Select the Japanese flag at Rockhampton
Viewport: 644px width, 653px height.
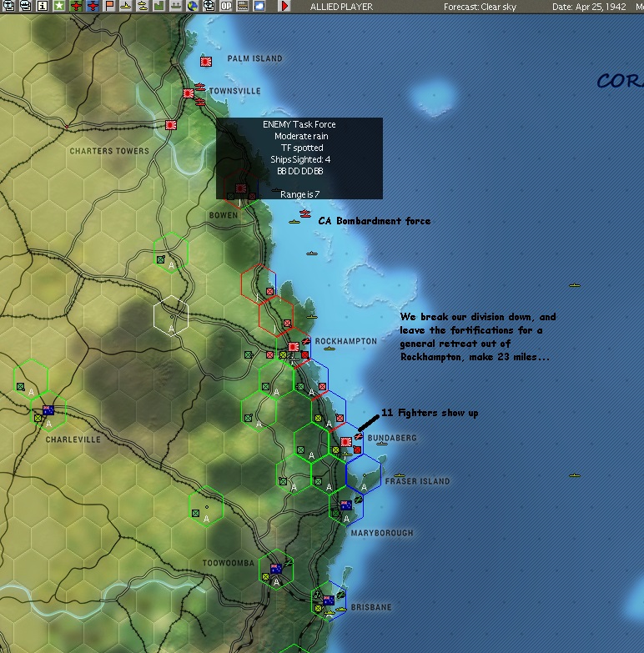click(x=294, y=347)
